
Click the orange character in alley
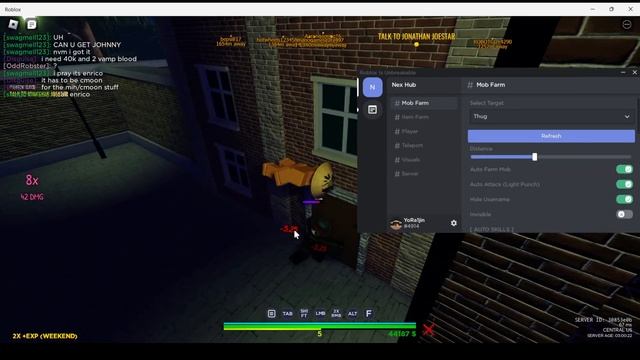click(x=297, y=176)
